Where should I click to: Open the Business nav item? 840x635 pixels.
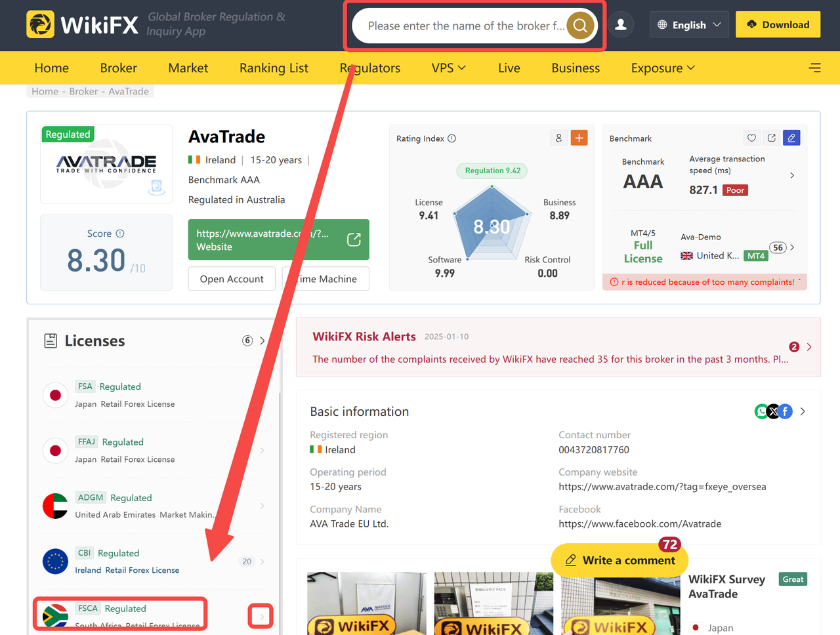pos(576,68)
